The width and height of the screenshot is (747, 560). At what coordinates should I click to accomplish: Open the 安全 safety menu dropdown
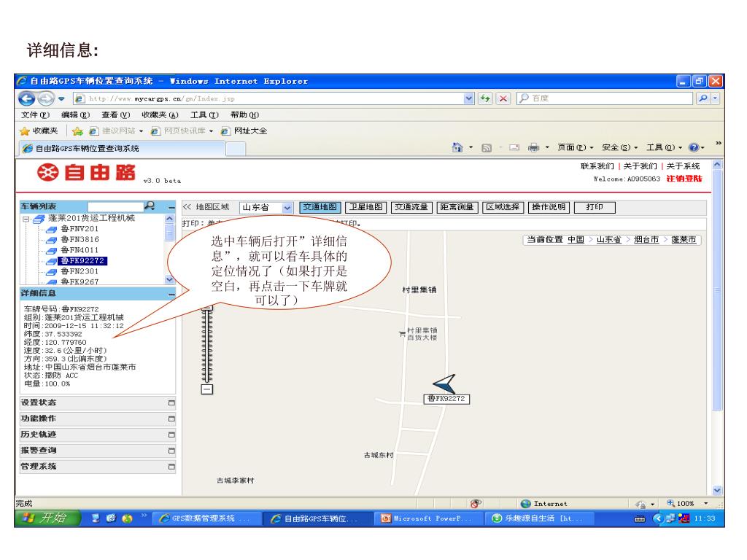[x=619, y=147]
